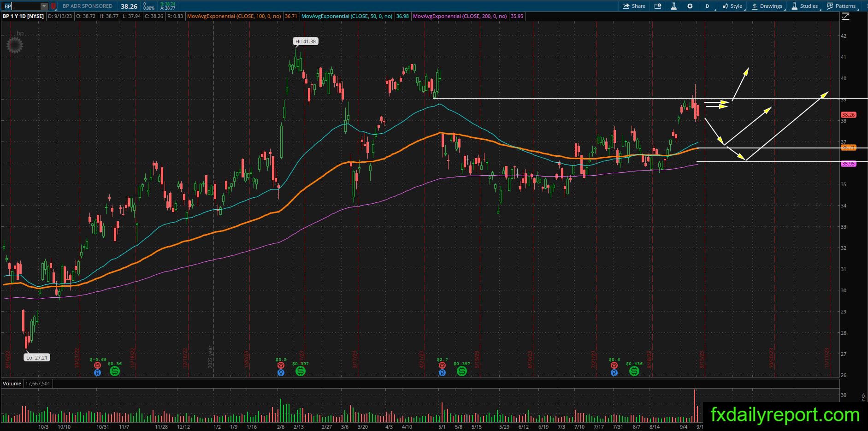Click the green dividend icon near February labeled $0.397

pyautogui.click(x=301, y=371)
